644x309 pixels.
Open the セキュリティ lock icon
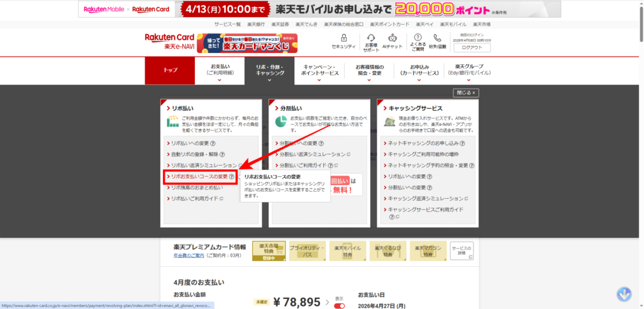(343, 39)
